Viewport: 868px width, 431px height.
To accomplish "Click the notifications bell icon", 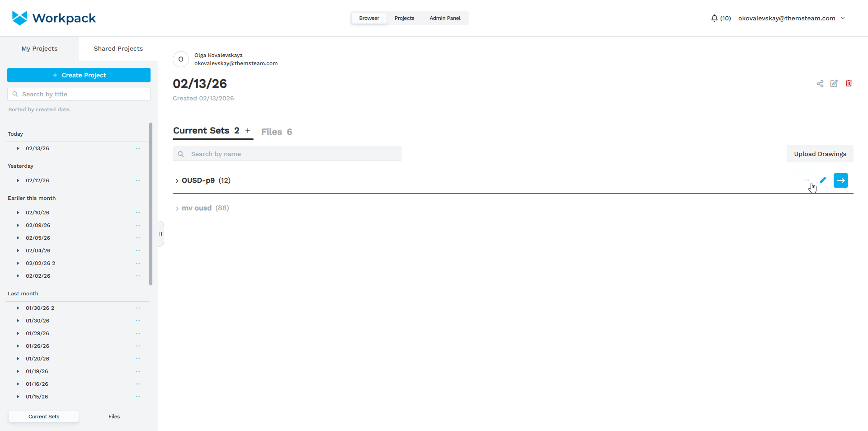I will [714, 19].
